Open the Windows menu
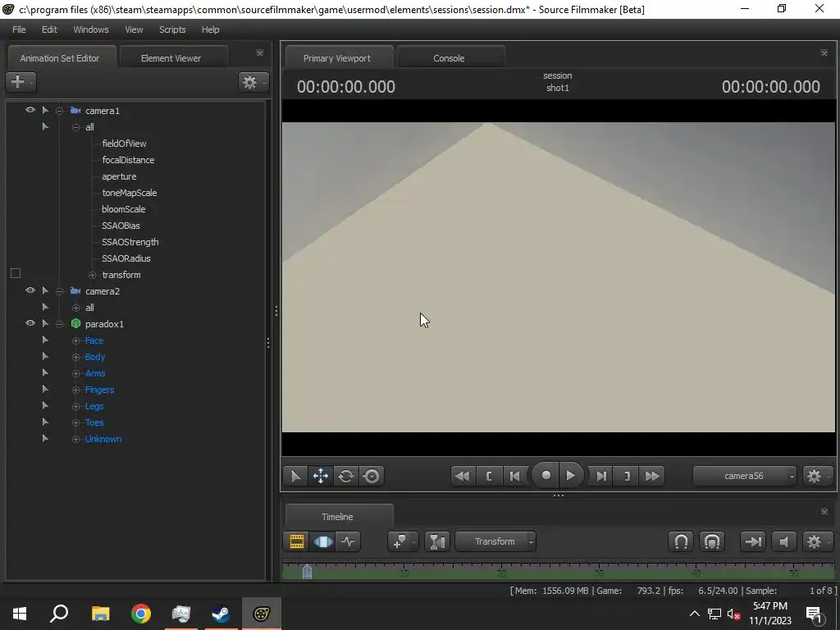This screenshot has height=630, width=840. pyautogui.click(x=90, y=30)
